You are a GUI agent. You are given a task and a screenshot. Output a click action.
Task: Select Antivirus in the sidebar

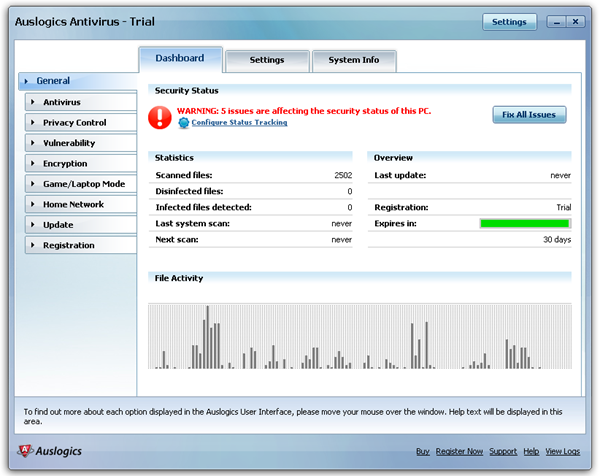click(81, 102)
